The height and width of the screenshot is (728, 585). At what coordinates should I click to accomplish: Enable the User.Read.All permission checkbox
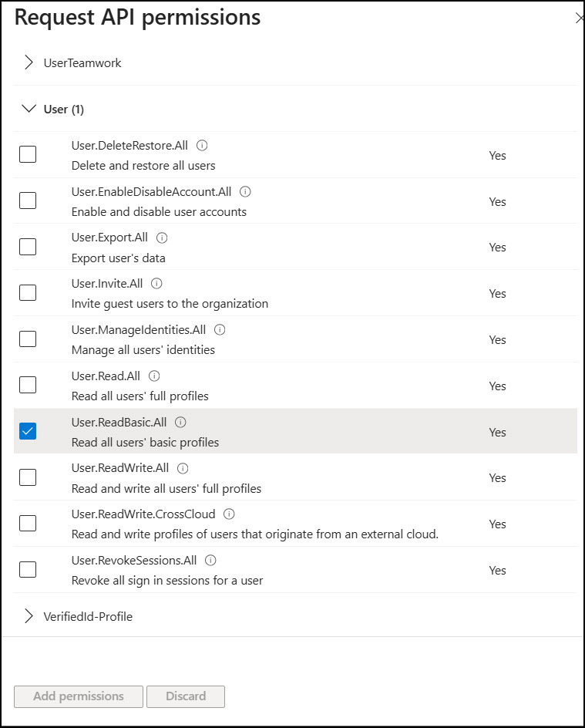point(28,385)
